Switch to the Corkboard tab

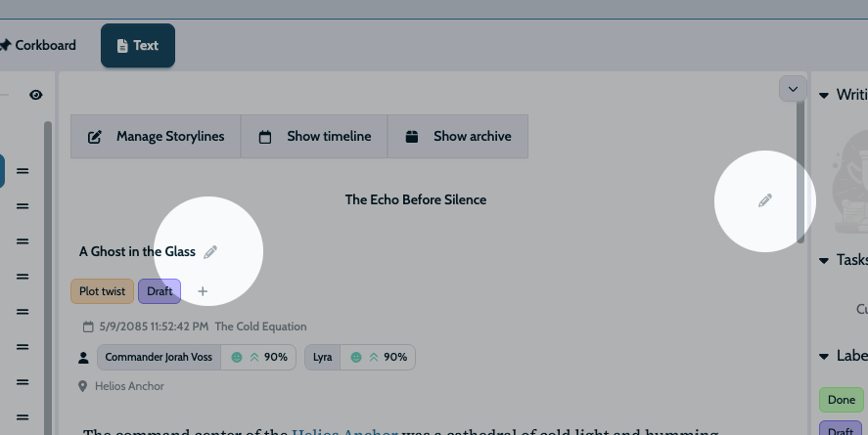(37, 45)
